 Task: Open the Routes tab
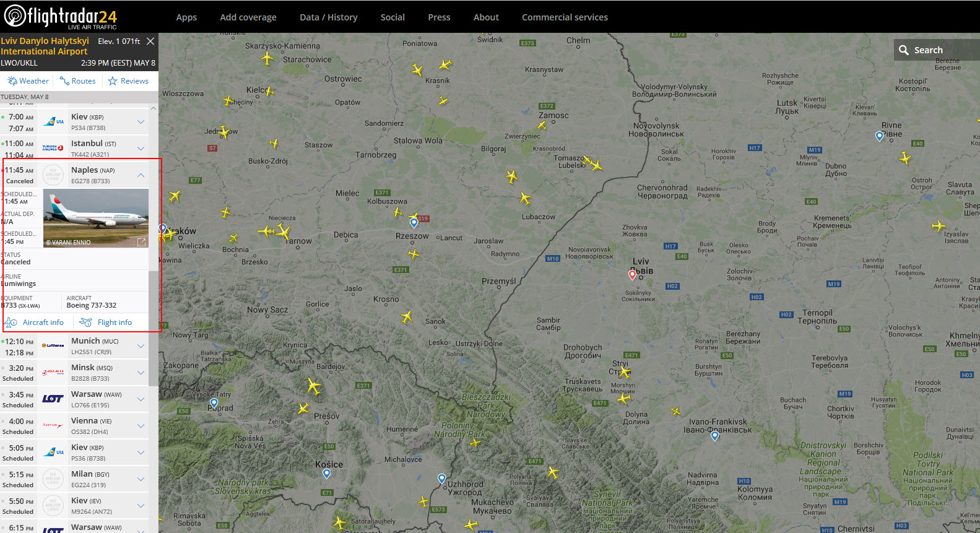pyautogui.click(x=78, y=81)
